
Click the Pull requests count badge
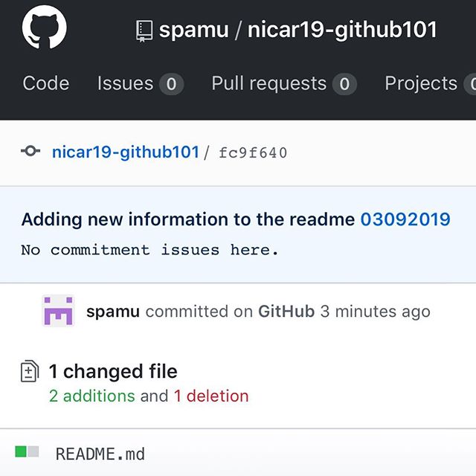[x=344, y=84]
